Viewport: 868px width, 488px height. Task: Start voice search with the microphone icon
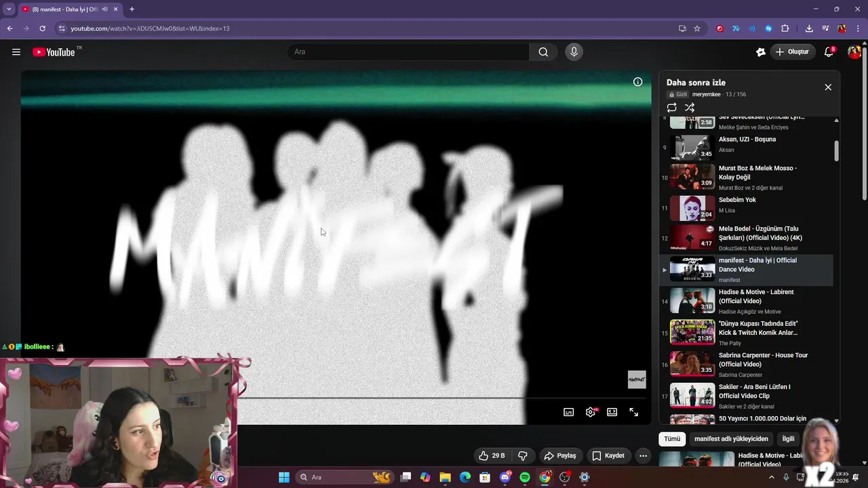(574, 52)
